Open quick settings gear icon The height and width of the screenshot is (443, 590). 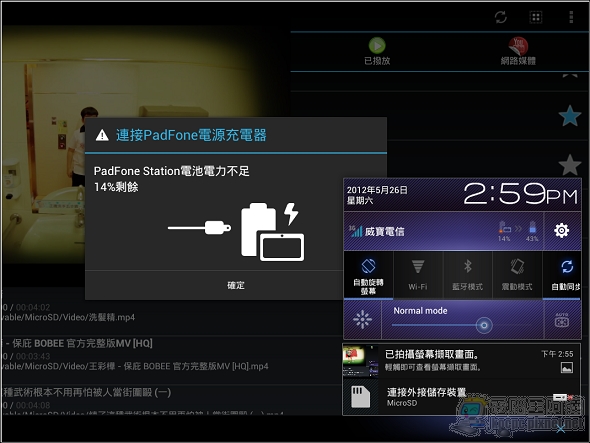tap(561, 230)
